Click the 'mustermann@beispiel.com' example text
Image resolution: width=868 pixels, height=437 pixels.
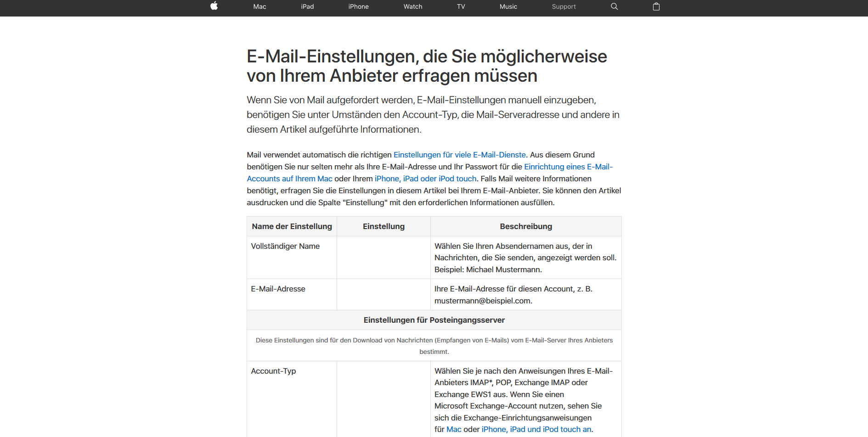coord(483,301)
